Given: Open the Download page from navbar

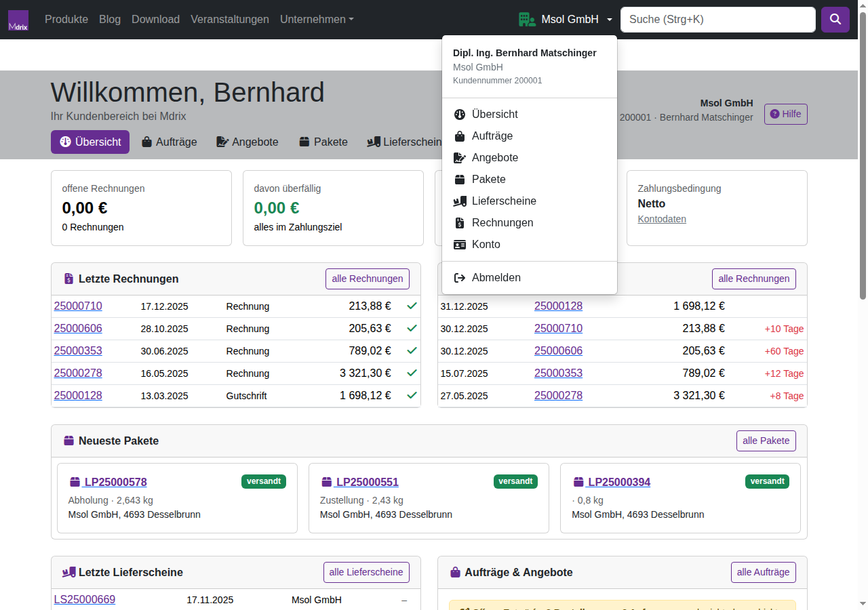Looking at the screenshot, I should coord(156,20).
